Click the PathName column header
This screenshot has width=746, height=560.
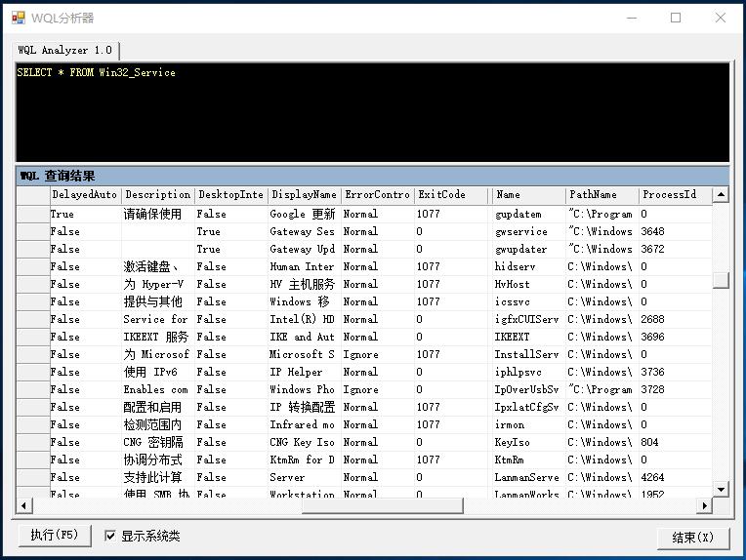[x=601, y=195]
